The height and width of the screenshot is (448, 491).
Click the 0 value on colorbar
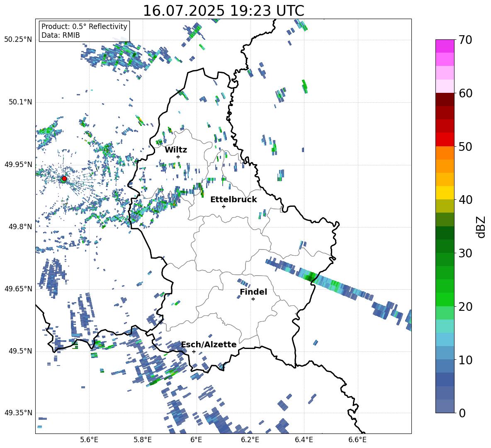[462, 413]
